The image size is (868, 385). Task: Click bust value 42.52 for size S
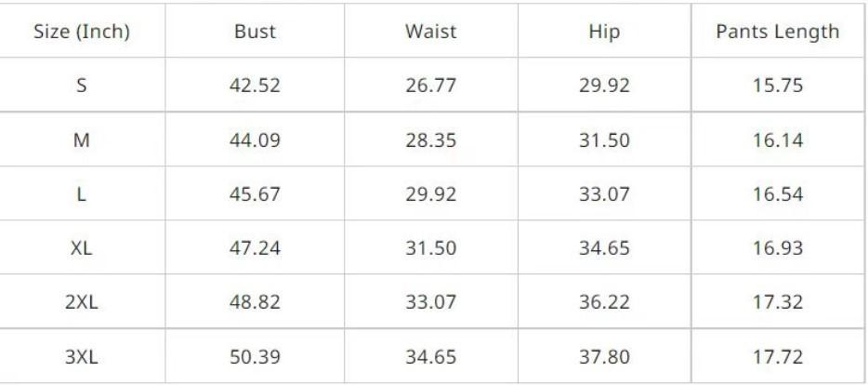pyautogui.click(x=255, y=86)
